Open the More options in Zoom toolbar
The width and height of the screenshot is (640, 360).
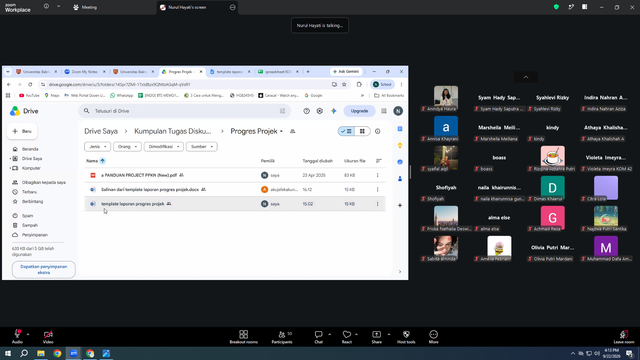(433, 337)
